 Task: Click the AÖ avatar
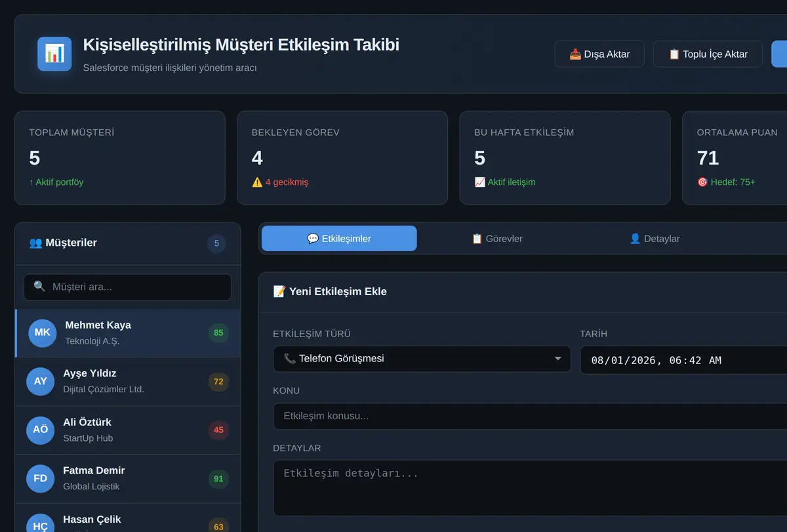[x=41, y=430]
